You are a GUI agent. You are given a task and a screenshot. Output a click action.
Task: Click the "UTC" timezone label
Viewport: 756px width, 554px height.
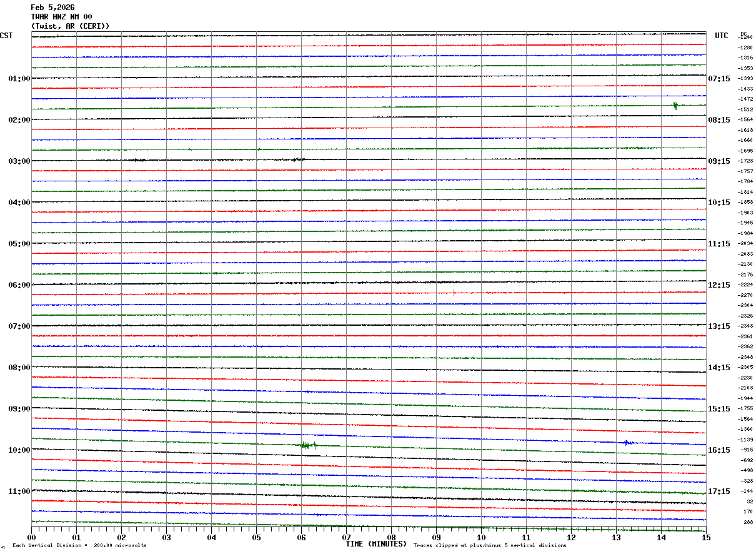722,36
